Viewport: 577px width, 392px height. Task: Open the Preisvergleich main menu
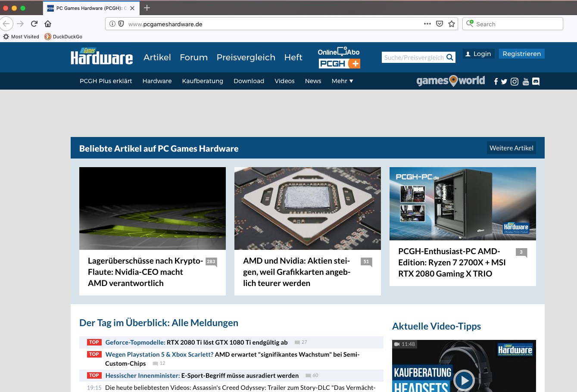click(x=246, y=57)
